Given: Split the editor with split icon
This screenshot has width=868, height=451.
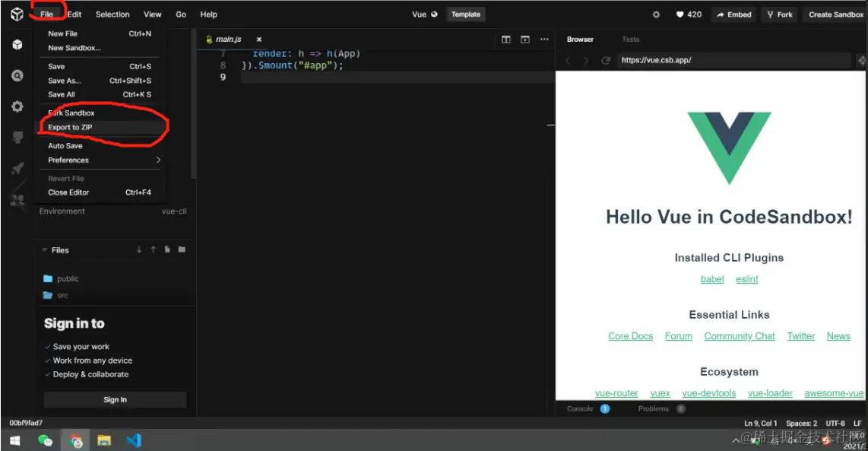Looking at the screenshot, I should click(x=506, y=40).
